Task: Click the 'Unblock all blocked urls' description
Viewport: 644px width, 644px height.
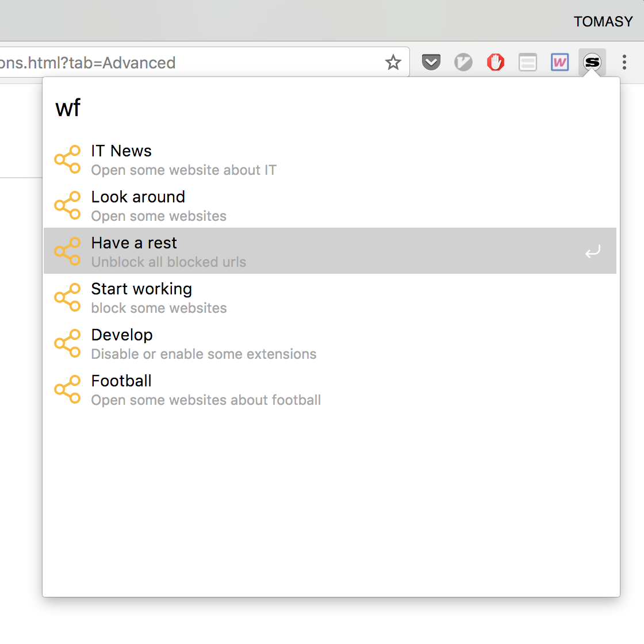Action: tap(168, 262)
